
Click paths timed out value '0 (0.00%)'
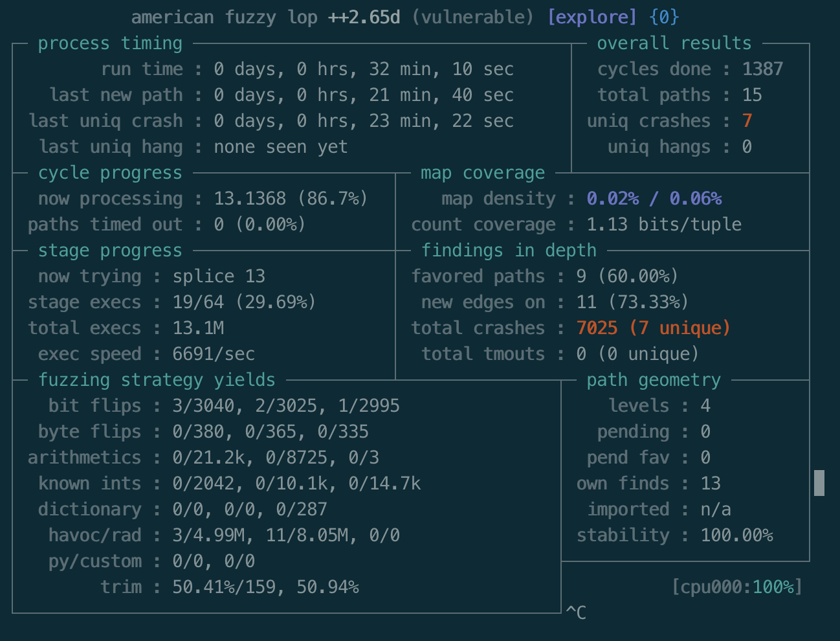pos(260,225)
